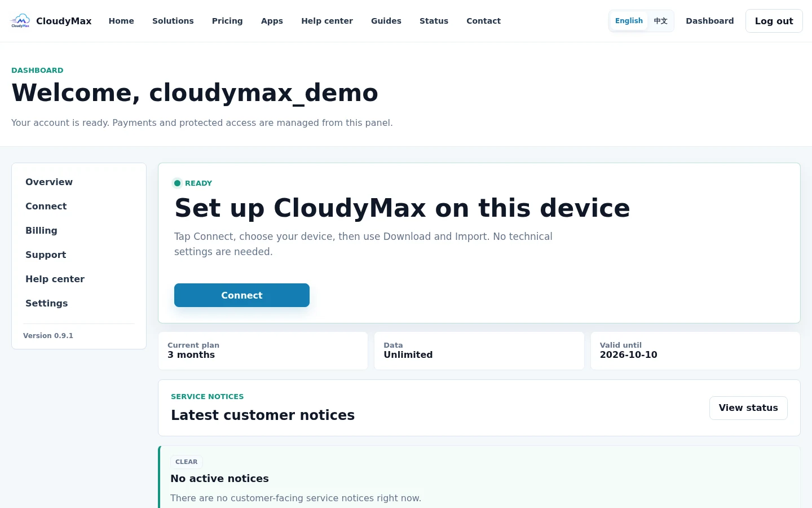Switch language to 中文
The height and width of the screenshot is (508, 812).
[x=660, y=21]
